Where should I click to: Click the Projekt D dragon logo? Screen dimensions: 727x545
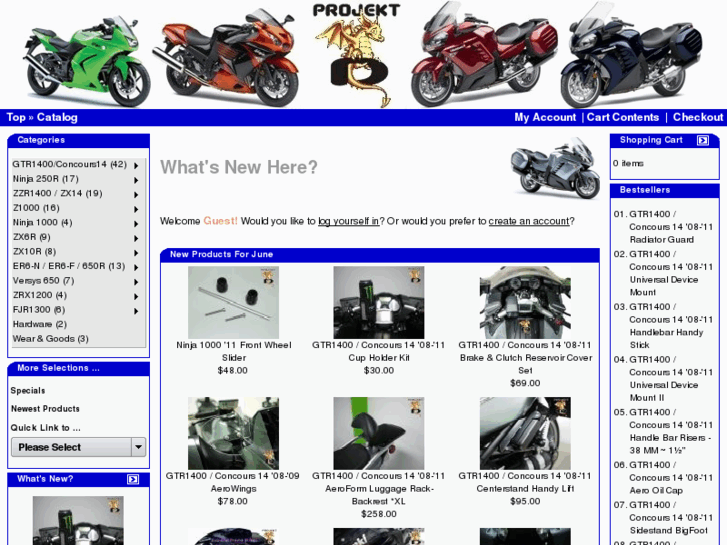click(x=357, y=55)
